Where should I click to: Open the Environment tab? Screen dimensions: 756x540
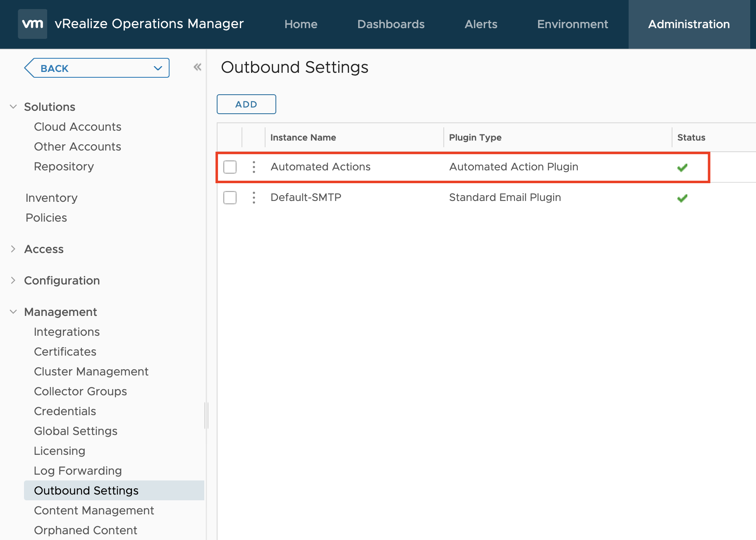point(572,24)
